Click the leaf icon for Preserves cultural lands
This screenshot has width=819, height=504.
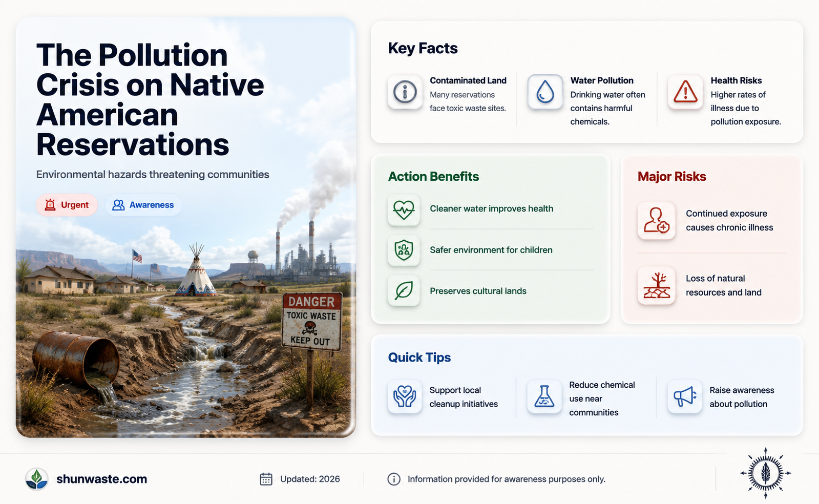coord(404,291)
